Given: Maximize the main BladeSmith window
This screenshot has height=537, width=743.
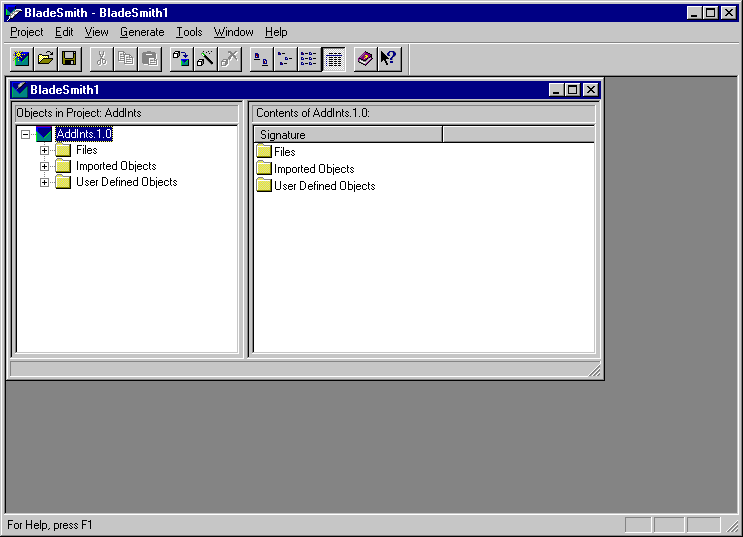Looking at the screenshot, I should pyautogui.click(x=711, y=13).
